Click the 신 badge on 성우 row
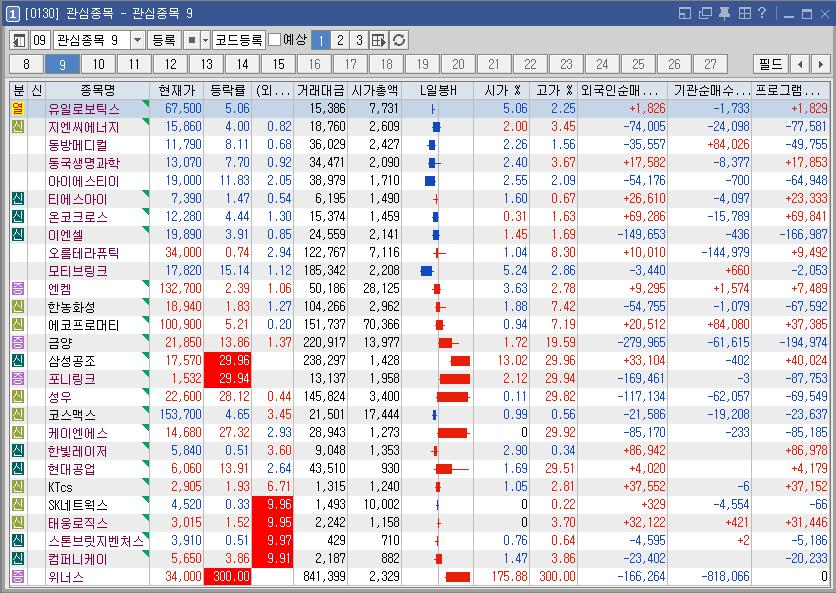Viewport: 836px width, 593px height. click(x=18, y=397)
